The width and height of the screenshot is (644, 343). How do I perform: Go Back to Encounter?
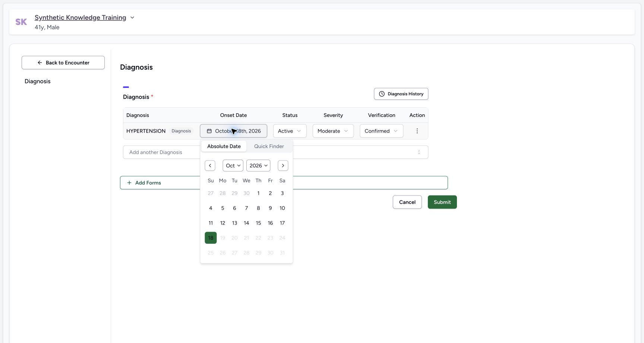(63, 63)
